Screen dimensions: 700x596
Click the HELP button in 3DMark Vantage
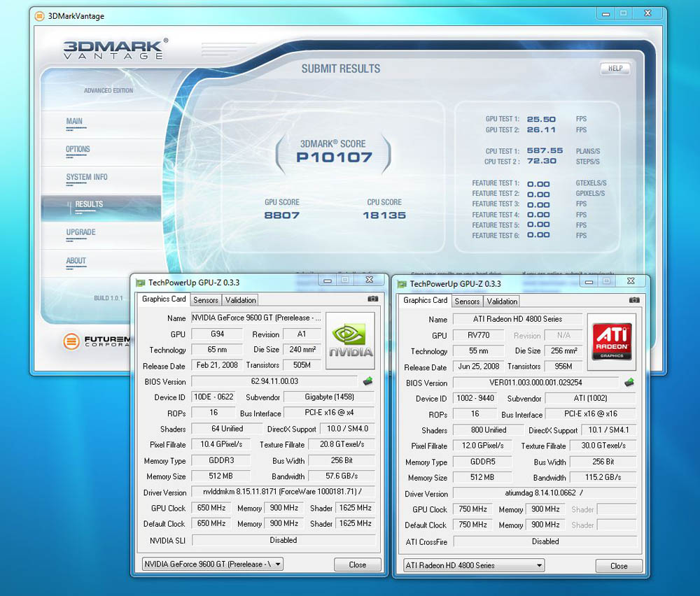pos(615,69)
